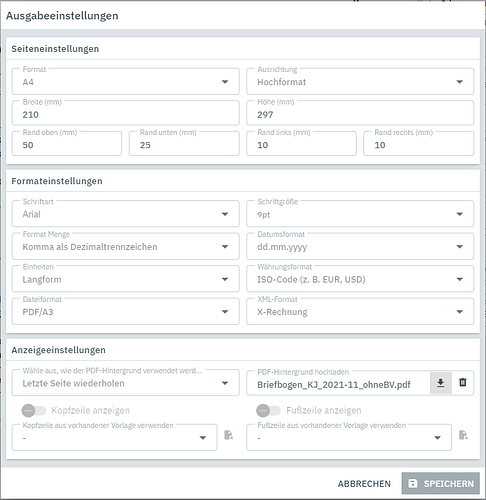Toggle Kopfzeile anzeigen switch
486x500 pixels.
tap(34, 411)
